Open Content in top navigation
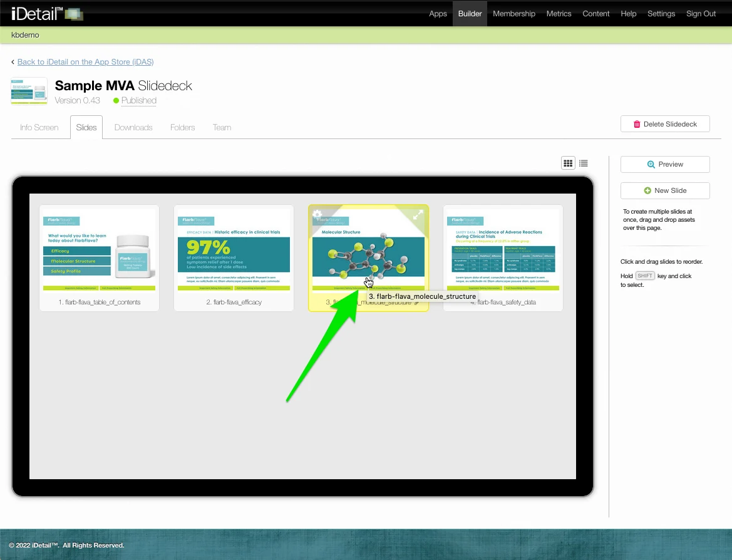 tap(595, 14)
